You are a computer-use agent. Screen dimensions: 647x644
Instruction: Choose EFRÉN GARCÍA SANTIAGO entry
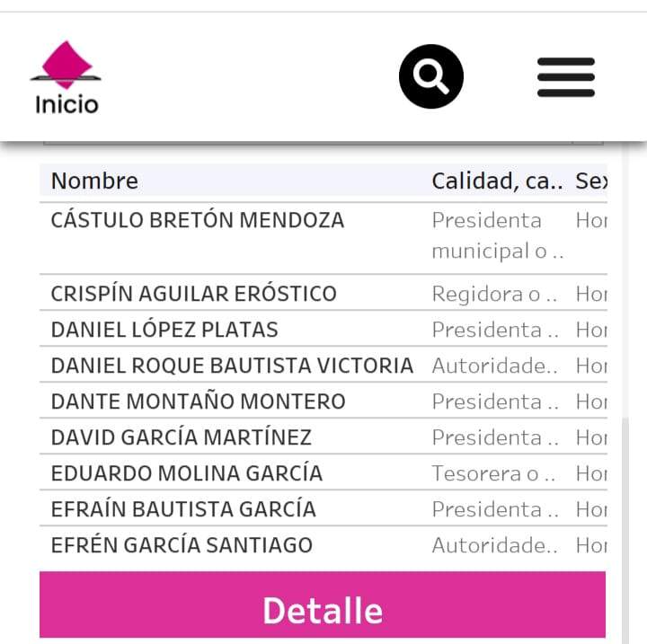(x=182, y=545)
